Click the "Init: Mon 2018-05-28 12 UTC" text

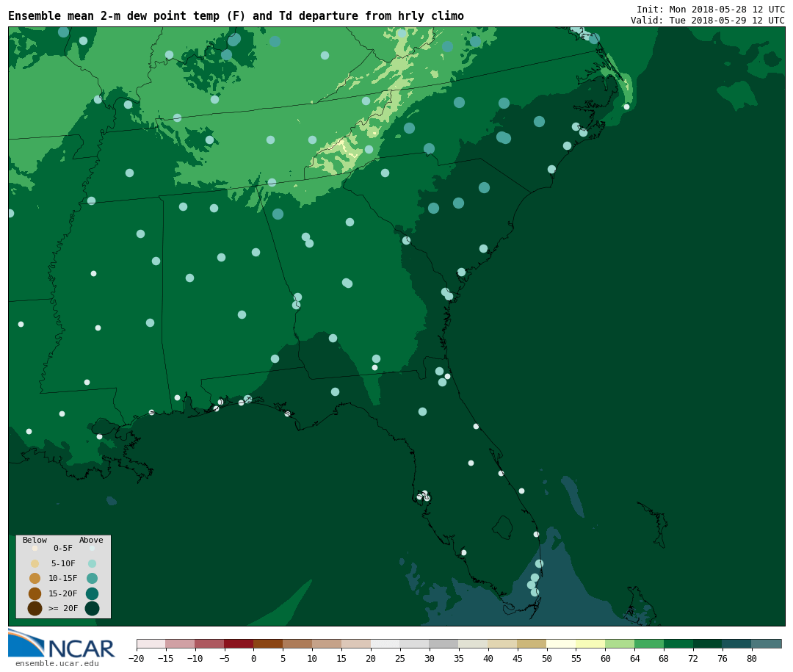click(711, 10)
